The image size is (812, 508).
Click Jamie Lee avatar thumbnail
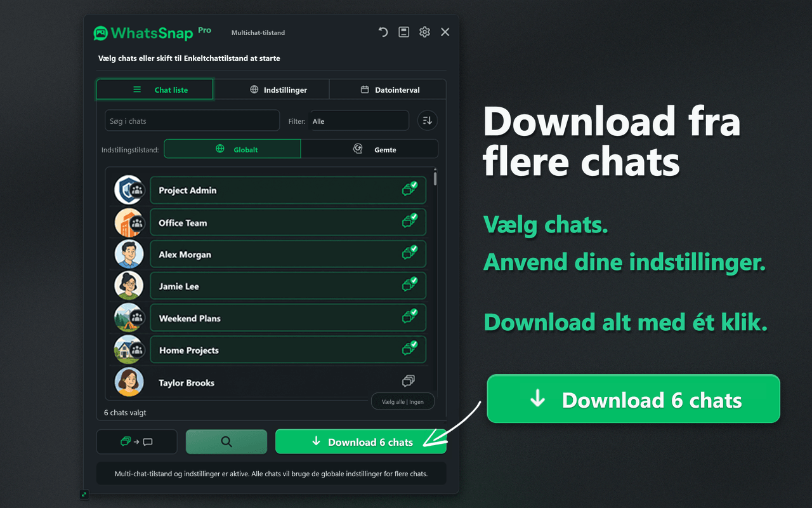pyautogui.click(x=129, y=286)
